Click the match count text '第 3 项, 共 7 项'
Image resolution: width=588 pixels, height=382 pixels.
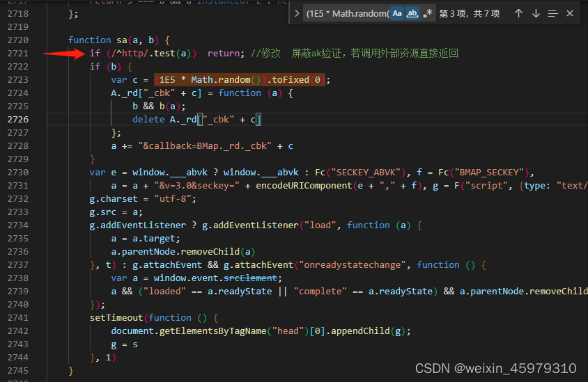pos(469,13)
